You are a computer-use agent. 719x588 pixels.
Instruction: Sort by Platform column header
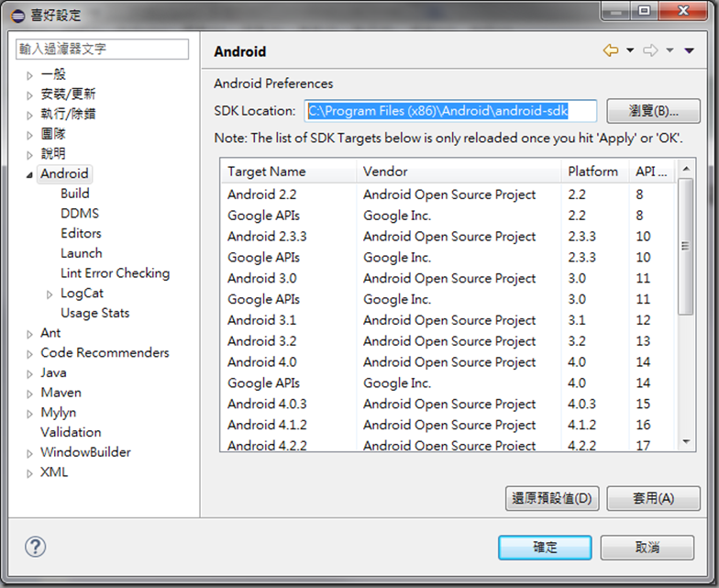[x=594, y=171]
